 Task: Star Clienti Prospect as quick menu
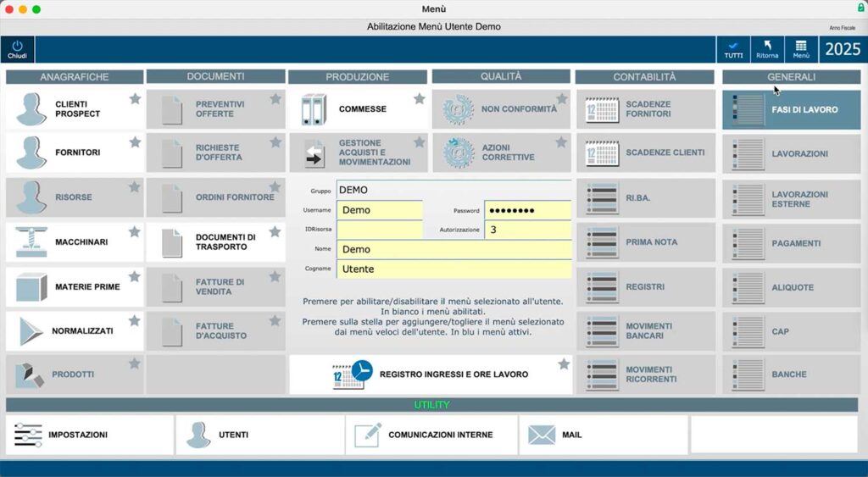coord(135,99)
